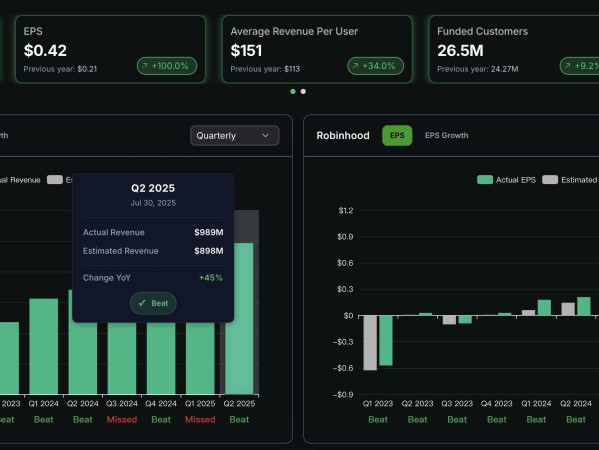Click the Q2 2023 EPS axis label
The height and width of the screenshot is (450, 599).
tap(417, 403)
